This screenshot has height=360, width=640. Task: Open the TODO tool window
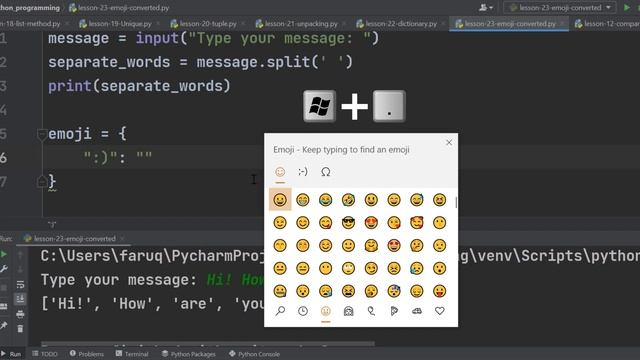coord(45,354)
